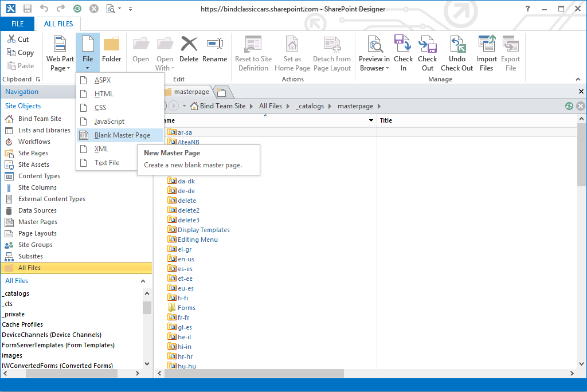Switch to the FILE ribbon tab
This screenshot has width=587, height=392.
click(17, 23)
